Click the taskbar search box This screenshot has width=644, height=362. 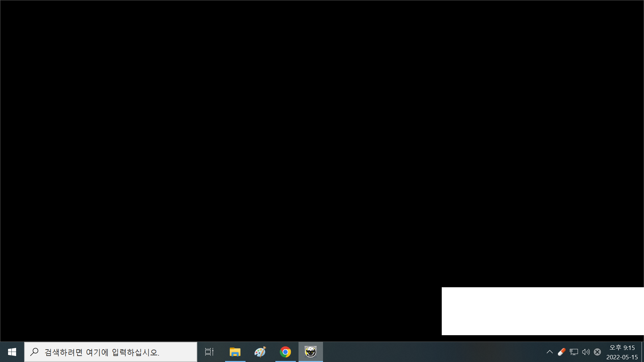pyautogui.click(x=111, y=352)
